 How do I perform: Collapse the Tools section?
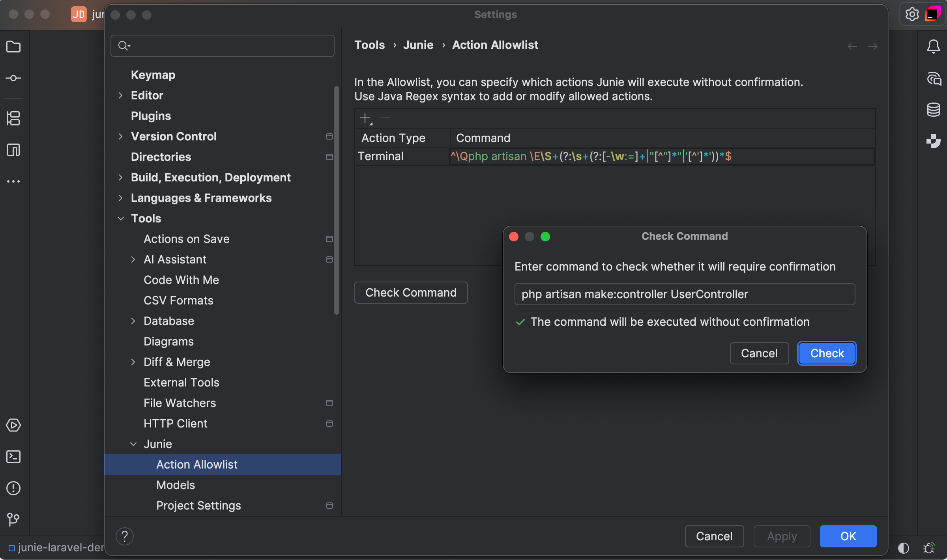pos(121,218)
